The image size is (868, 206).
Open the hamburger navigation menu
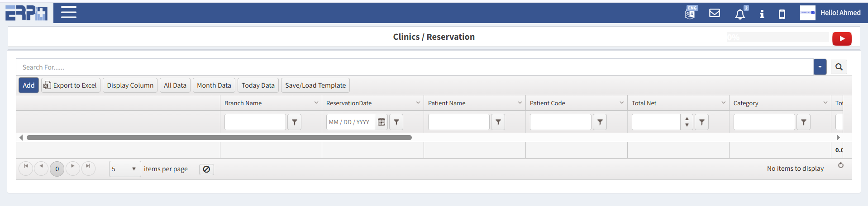69,12
